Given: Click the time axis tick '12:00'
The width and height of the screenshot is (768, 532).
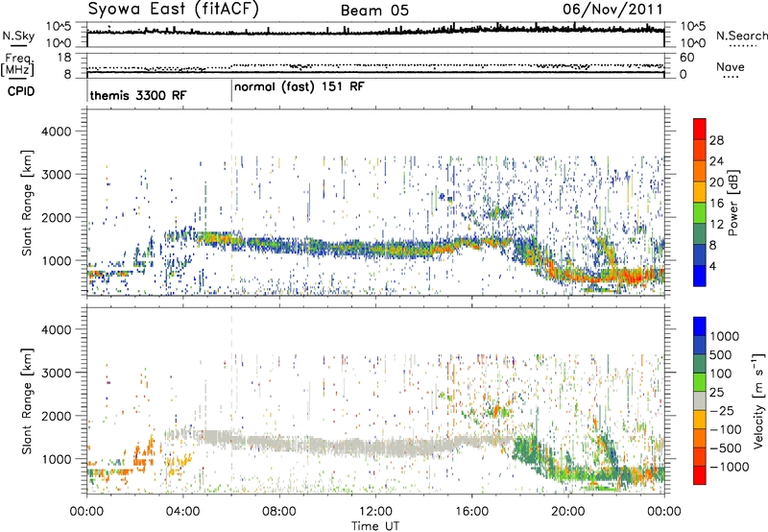Looking at the screenshot, I should pyautogui.click(x=375, y=512).
